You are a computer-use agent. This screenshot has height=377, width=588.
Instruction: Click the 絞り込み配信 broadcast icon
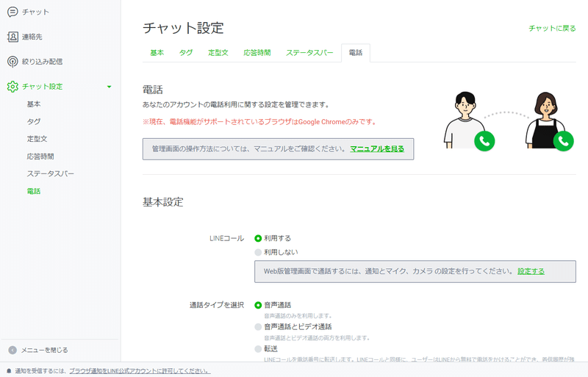[x=12, y=62]
